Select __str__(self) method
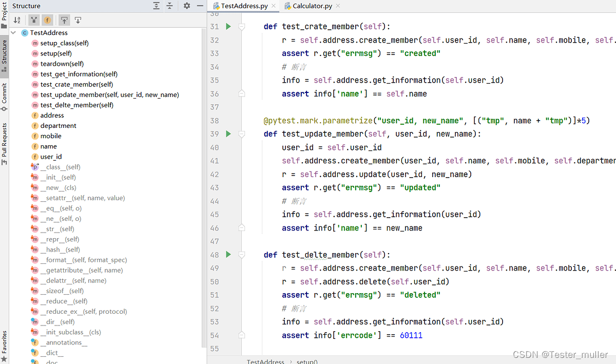The image size is (616, 364). (57, 228)
